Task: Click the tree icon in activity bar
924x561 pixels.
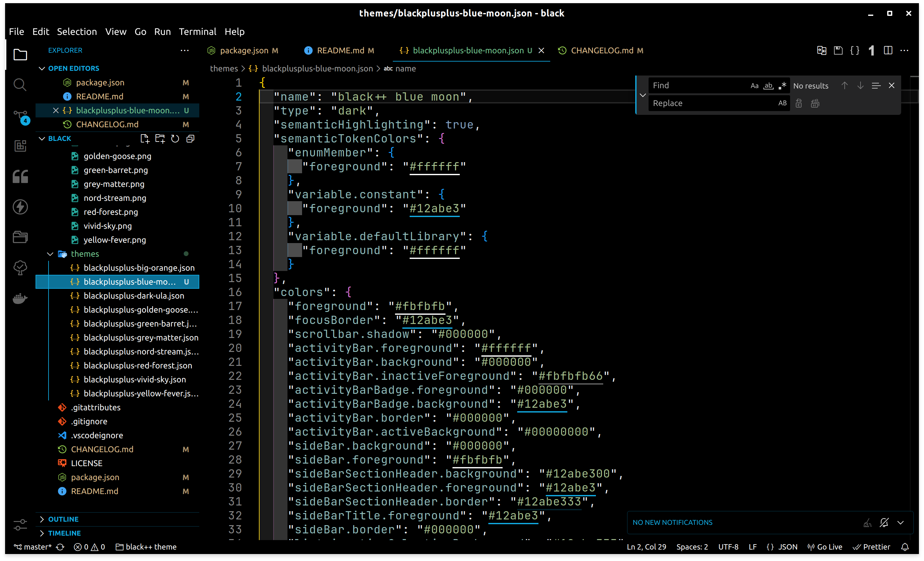Action: point(20,267)
